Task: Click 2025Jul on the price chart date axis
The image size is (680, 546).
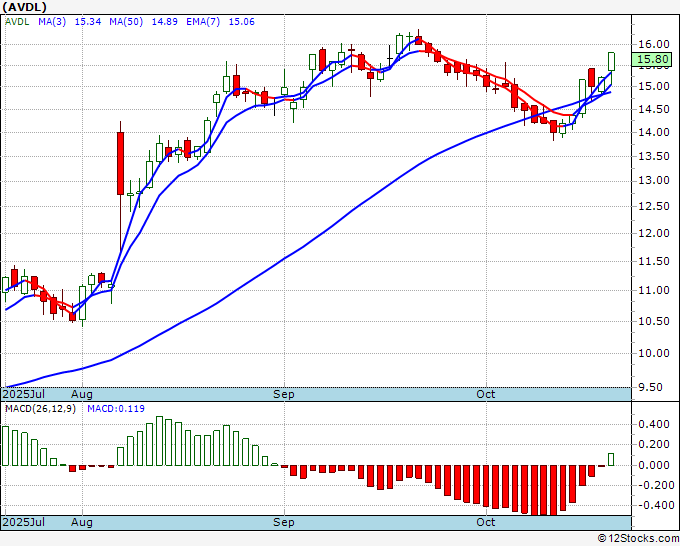Action: pos(24,394)
